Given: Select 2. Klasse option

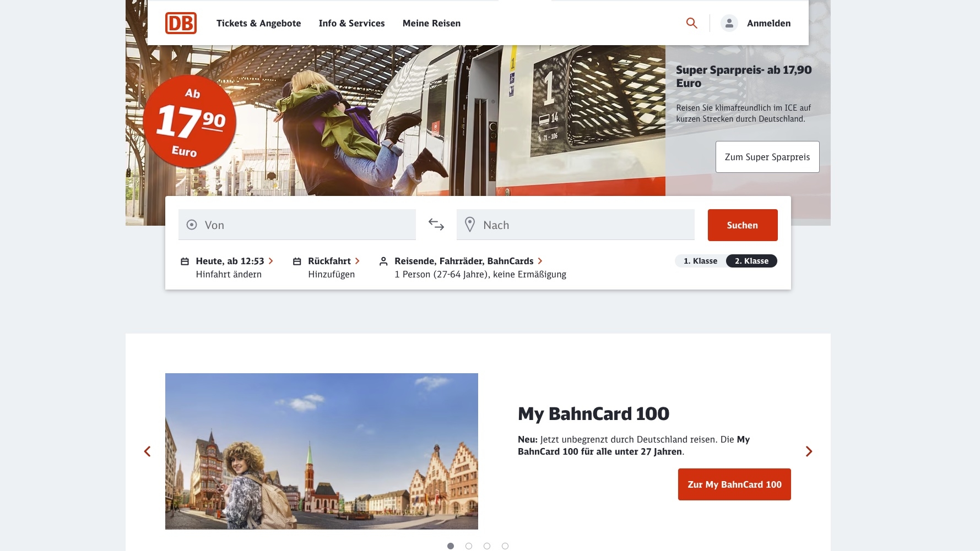Looking at the screenshot, I should click(x=751, y=261).
